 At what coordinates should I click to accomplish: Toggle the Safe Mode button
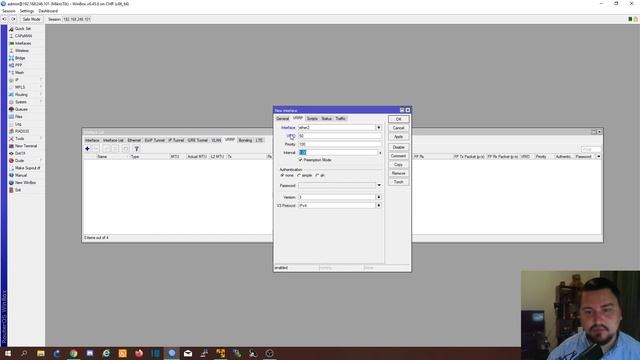[31, 19]
